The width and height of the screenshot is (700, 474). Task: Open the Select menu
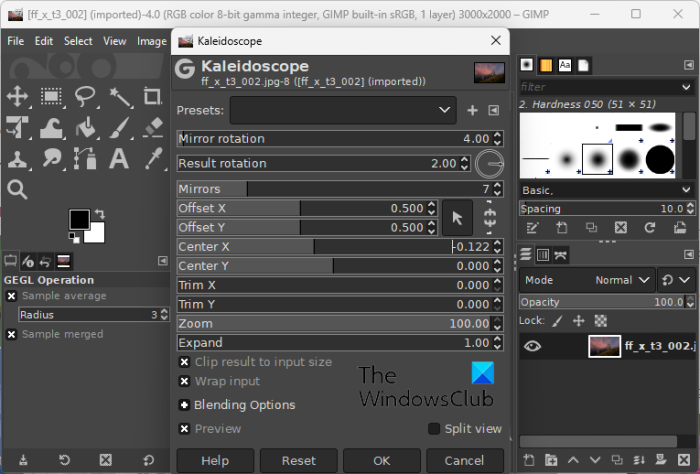coord(78,41)
